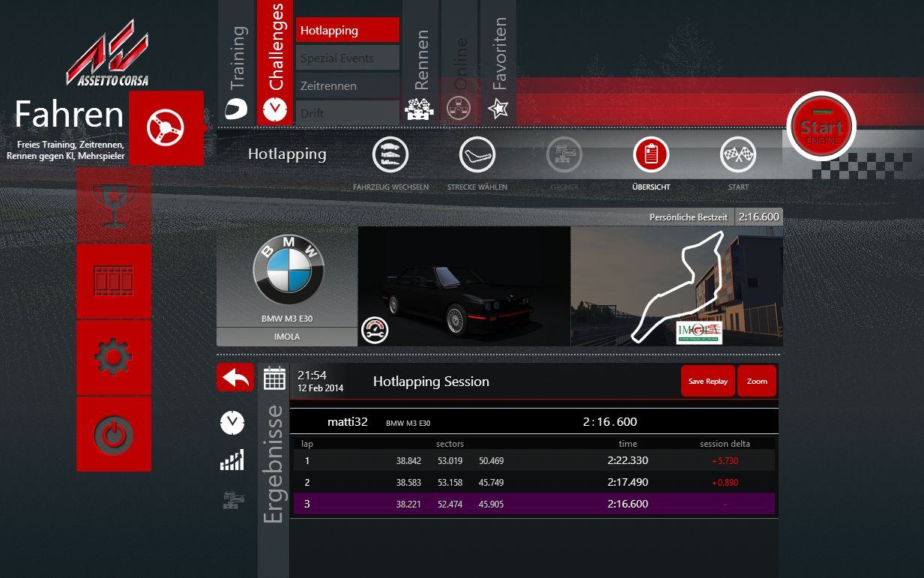Click the Gegner opponents icon
Screen dimensions: 924x578
click(564, 154)
